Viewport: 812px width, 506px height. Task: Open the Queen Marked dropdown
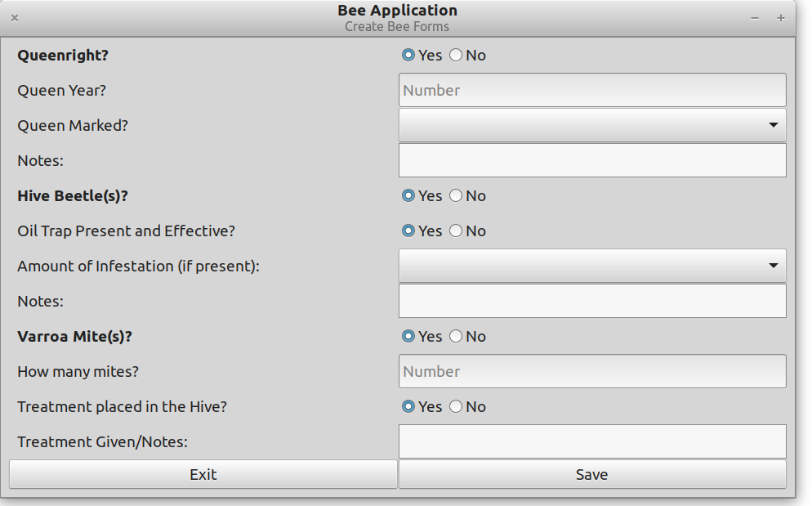point(591,125)
